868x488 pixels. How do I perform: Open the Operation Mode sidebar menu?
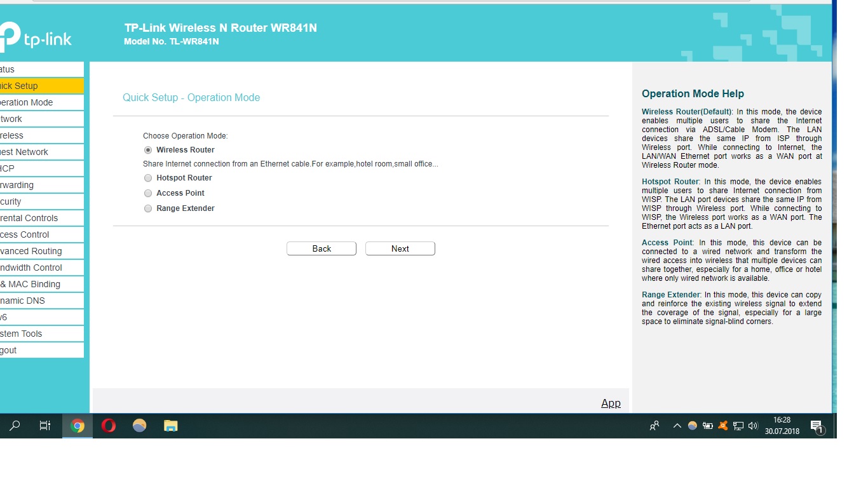(42, 102)
